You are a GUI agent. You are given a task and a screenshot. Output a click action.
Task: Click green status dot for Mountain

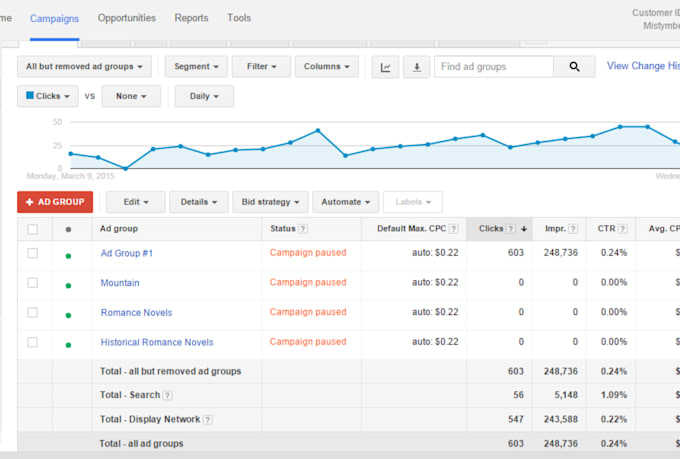tap(68, 285)
